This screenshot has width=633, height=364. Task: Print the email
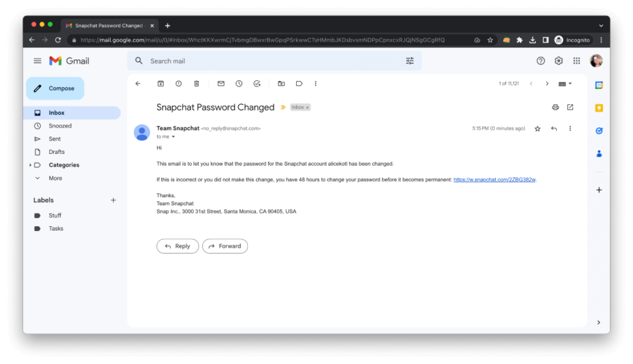pyautogui.click(x=554, y=107)
